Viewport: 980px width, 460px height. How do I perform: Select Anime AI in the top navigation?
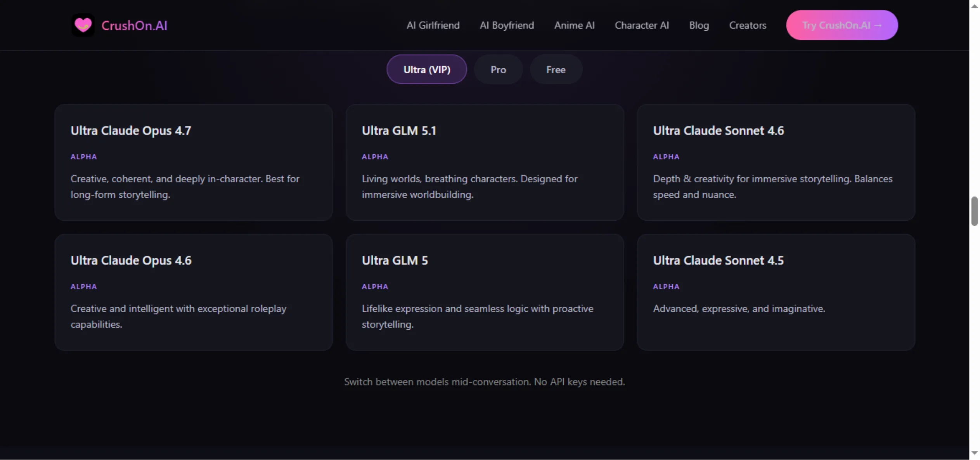pos(574,25)
